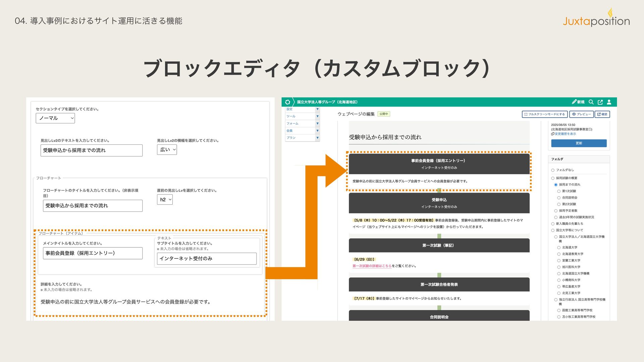Click the external link icon in header
Image resolution: width=644 pixels, height=362 pixels.
[600, 102]
